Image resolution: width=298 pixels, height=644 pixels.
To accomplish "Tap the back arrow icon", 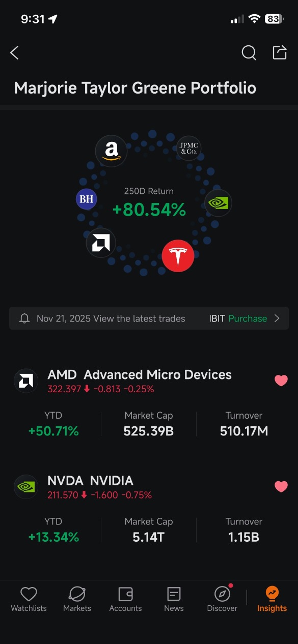I will point(14,52).
